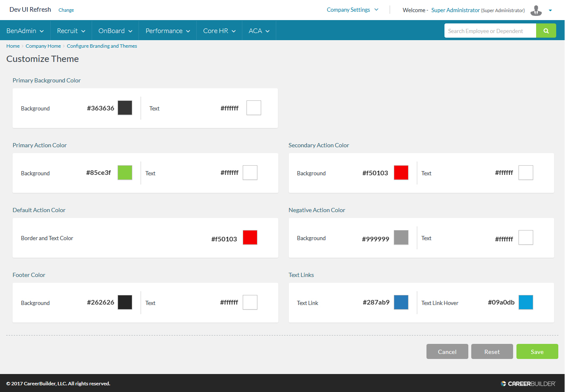565x392 pixels.
Task: Go to Company Home breadcrumb
Action: coord(43,46)
